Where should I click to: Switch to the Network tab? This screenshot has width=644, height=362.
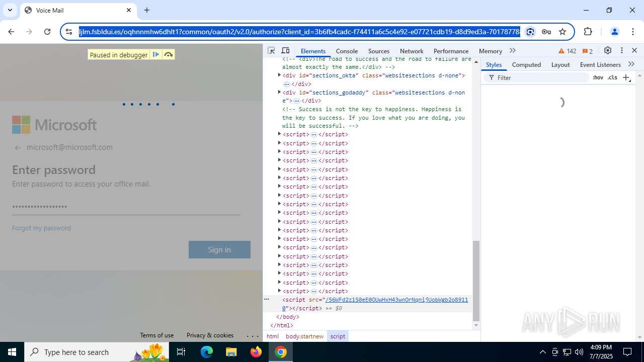(412, 51)
